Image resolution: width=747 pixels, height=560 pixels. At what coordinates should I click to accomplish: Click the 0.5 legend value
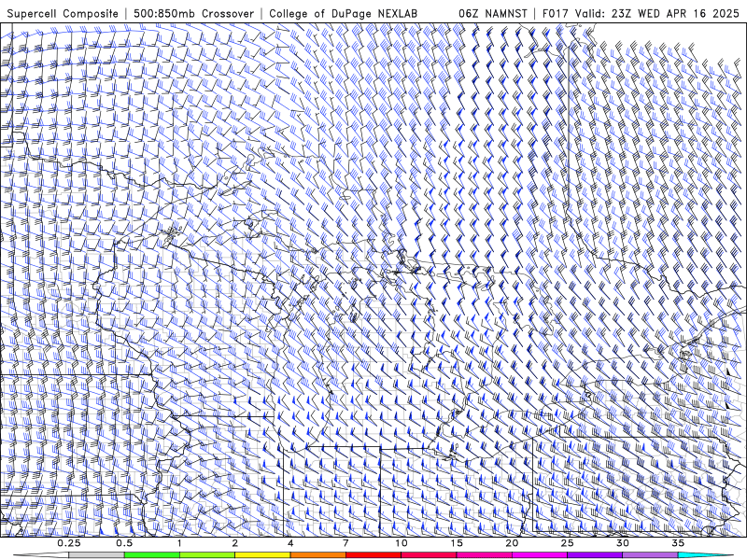tap(124, 543)
